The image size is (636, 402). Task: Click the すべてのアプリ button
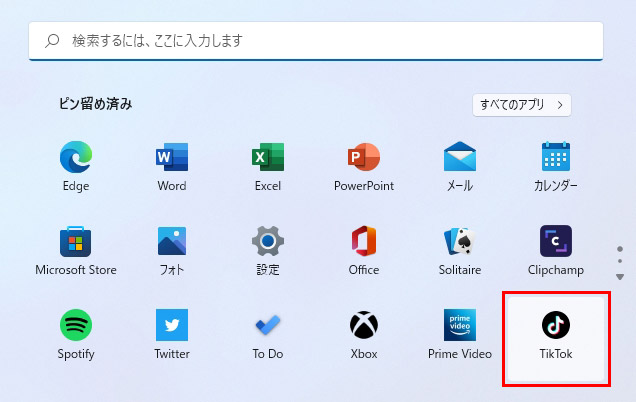coord(521,104)
